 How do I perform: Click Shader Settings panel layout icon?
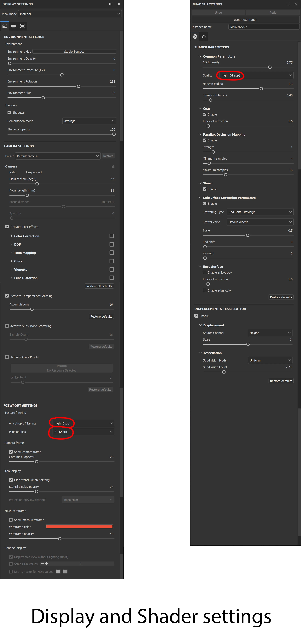288,4
